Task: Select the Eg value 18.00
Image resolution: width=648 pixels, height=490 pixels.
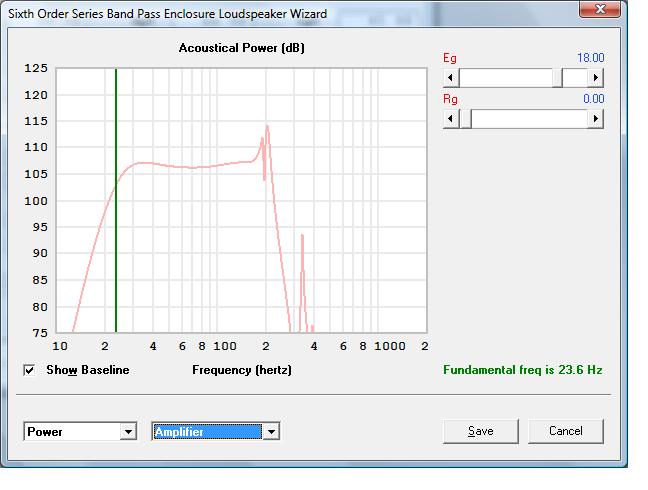Action: tap(591, 58)
